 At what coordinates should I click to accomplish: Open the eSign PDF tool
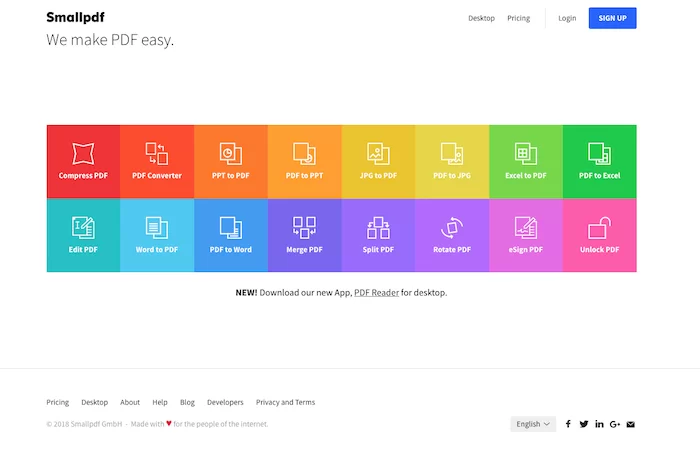pos(526,235)
